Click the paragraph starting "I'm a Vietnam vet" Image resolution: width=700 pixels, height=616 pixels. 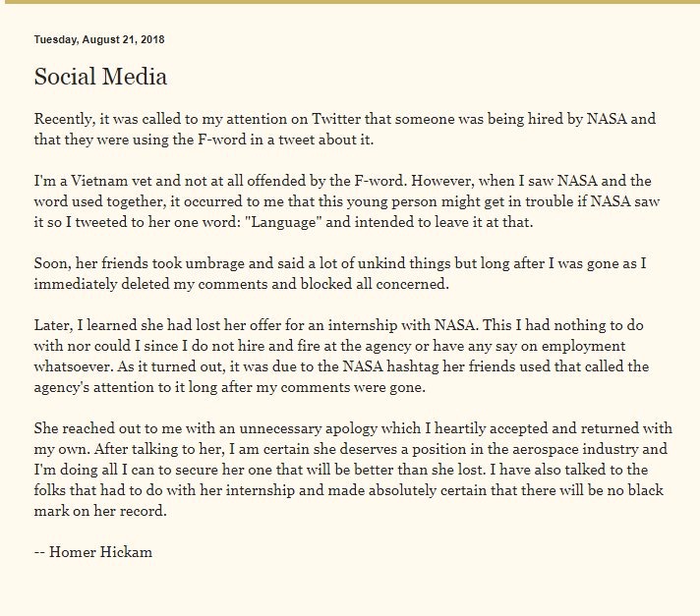click(347, 201)
